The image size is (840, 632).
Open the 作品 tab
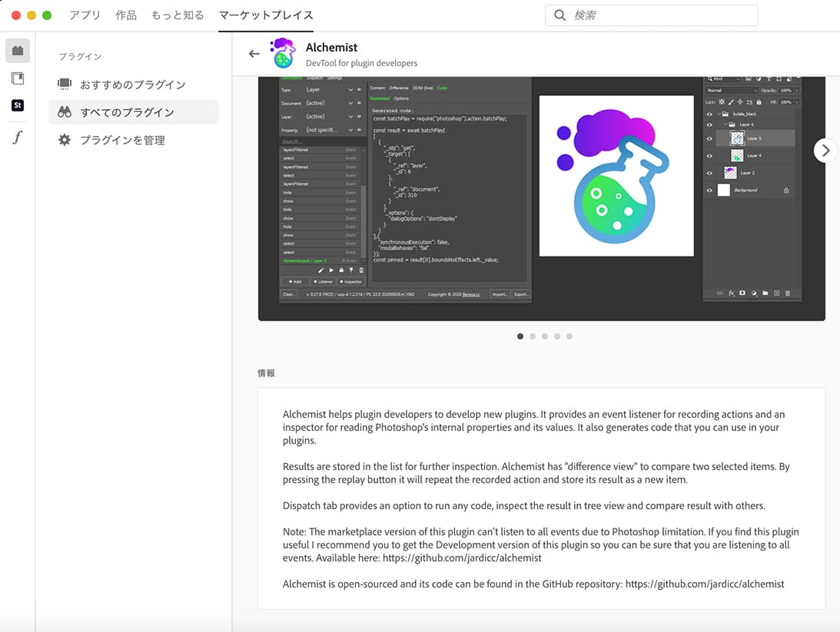[126, 15]
